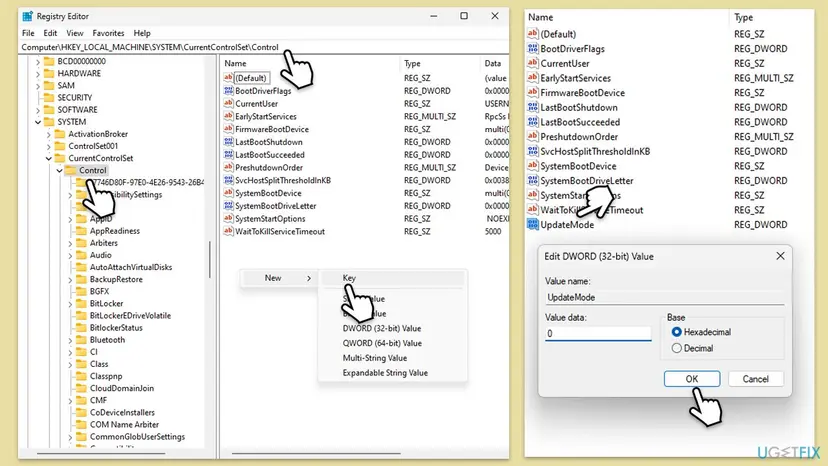Click the LastBootShutdown DWORD icon in Registry Editor
The image size is (828, 466).
coord(228,142)
